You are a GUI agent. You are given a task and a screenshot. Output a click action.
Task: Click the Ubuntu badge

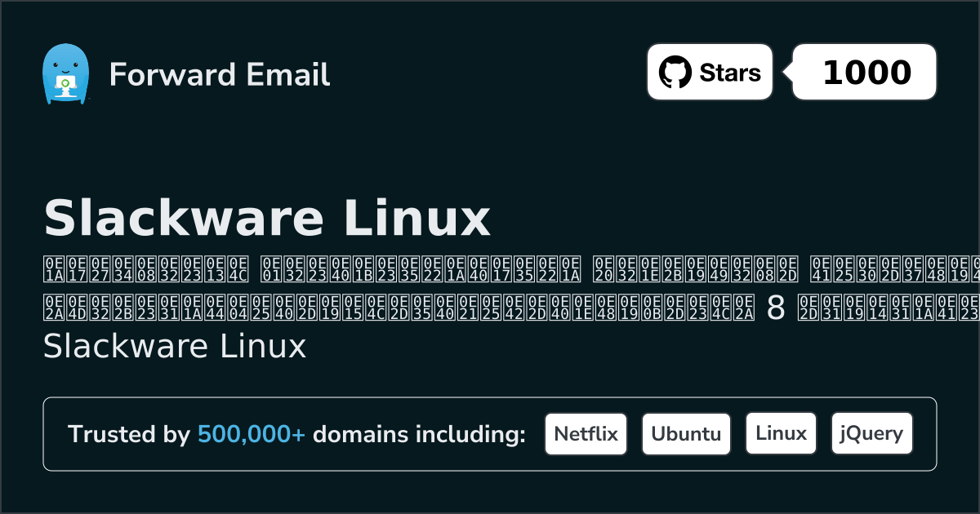click(686, 433)
